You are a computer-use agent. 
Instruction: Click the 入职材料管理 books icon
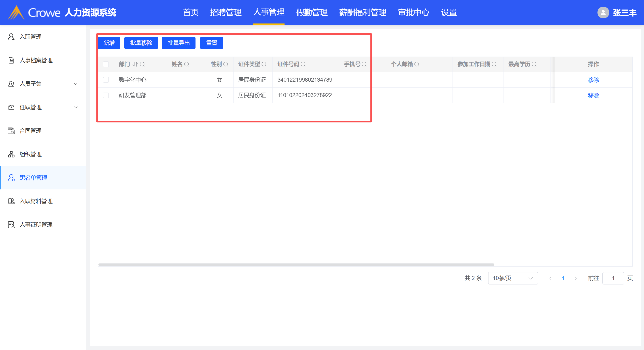11,201
